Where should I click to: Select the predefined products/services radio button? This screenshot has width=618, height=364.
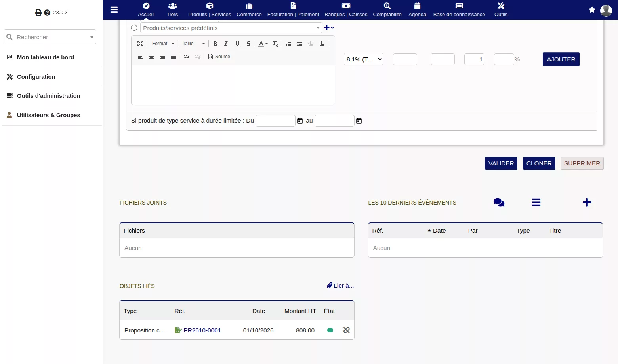tap(134, 28)
